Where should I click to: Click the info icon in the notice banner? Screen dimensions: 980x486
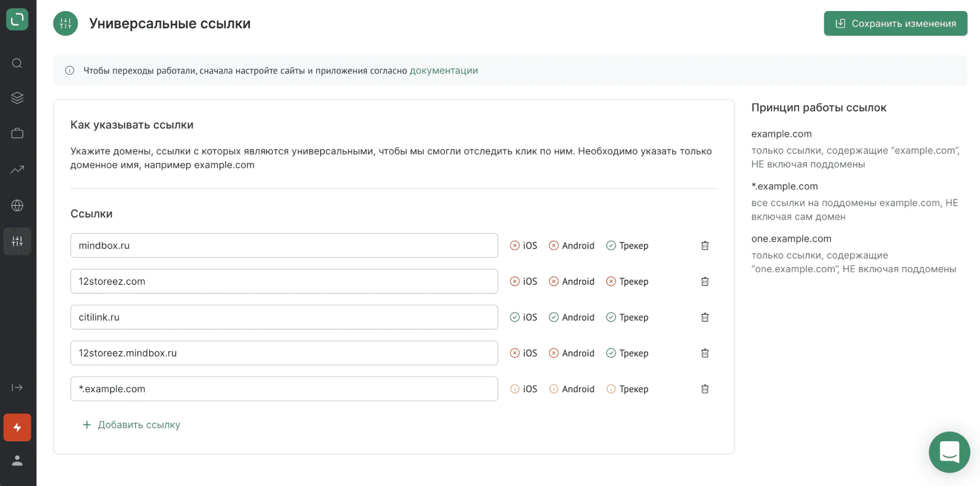70,70
